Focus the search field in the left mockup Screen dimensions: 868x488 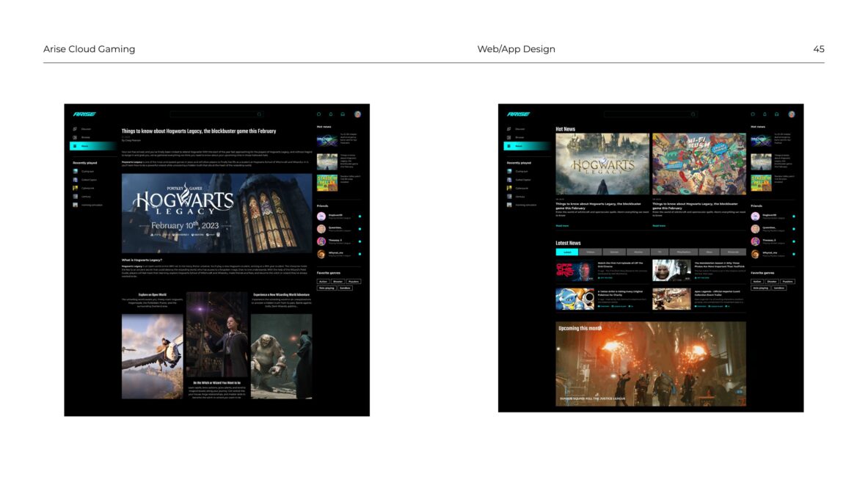(216, 114)
